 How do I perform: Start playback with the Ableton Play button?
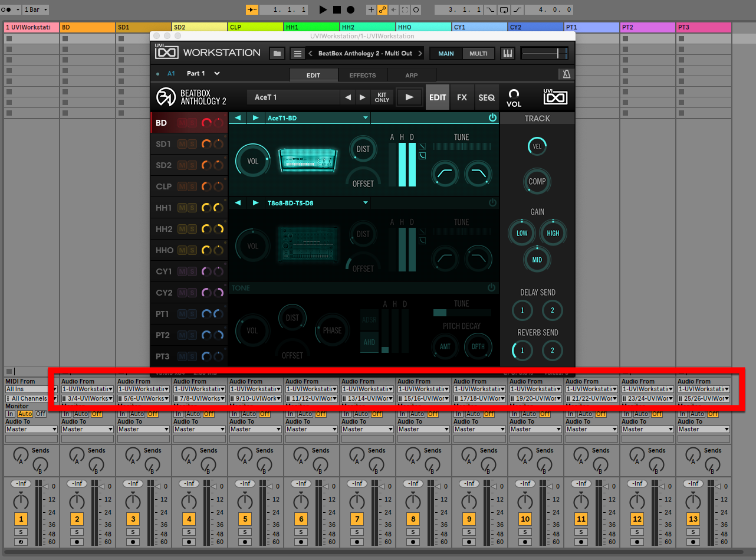pos(323,9)
